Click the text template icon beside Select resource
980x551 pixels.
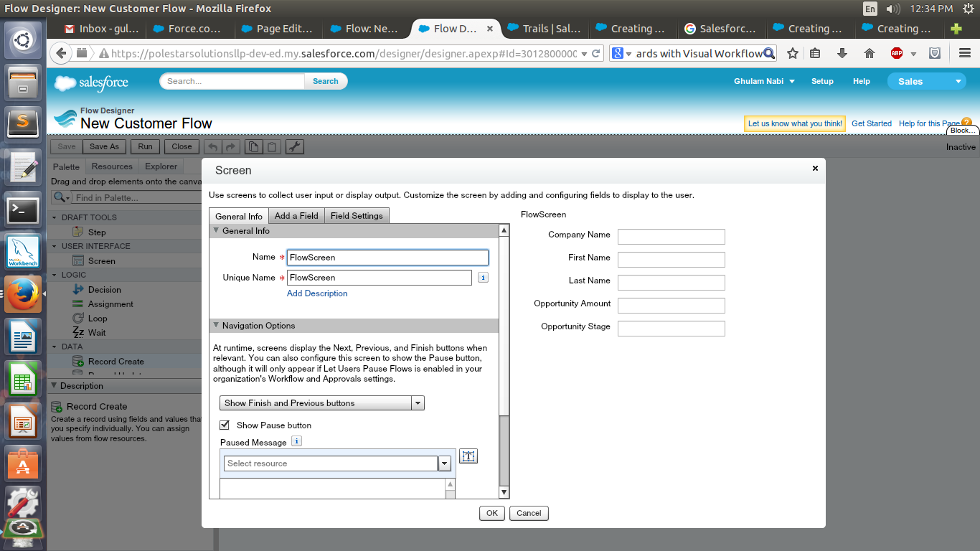pyautogui.click(x=468, y=456)
